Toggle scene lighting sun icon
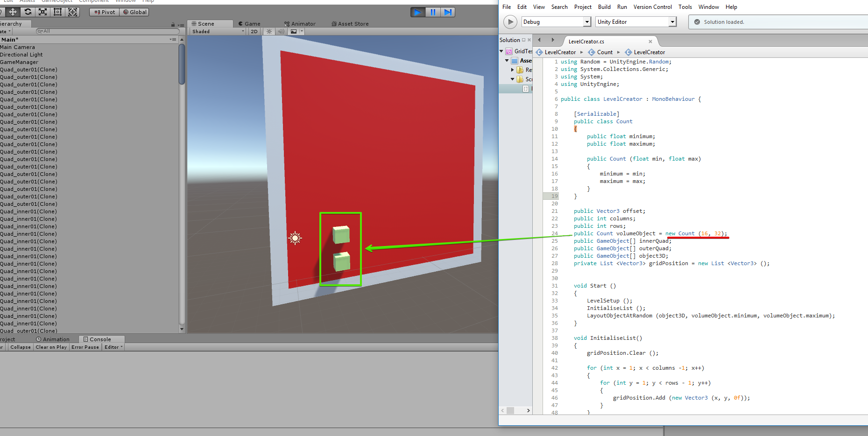The width and height of the screenshot is (868, 436). pyautogui.click(x=269, y=32)
